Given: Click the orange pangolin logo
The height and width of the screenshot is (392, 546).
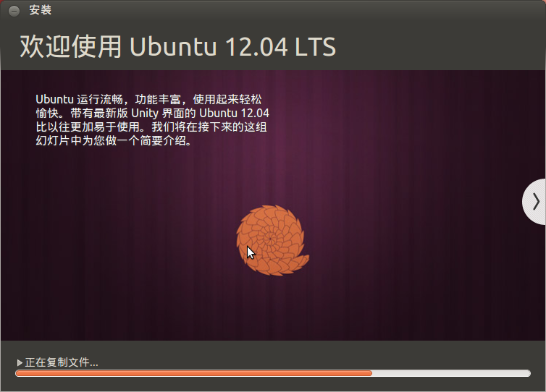Looking at the screenshot, I should (x=273, y=240).
